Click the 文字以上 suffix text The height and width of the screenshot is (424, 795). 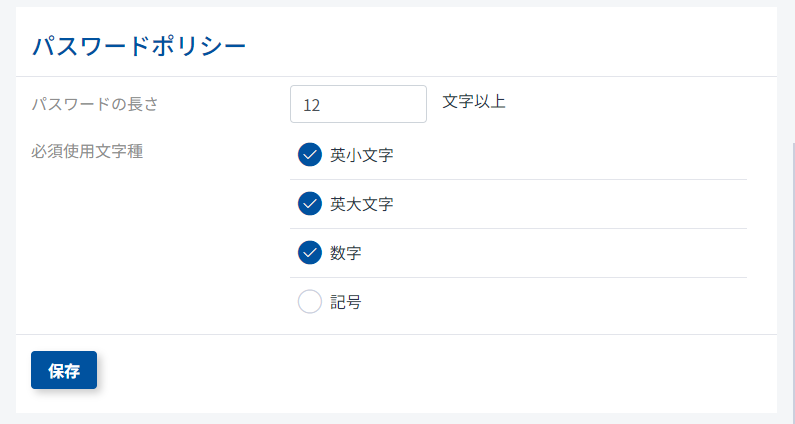tap(474, 102)
